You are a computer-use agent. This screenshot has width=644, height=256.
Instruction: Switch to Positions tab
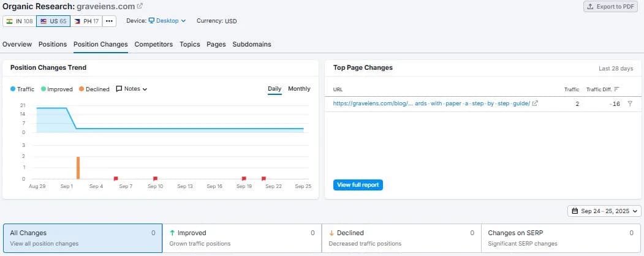(x=53, y=44)
